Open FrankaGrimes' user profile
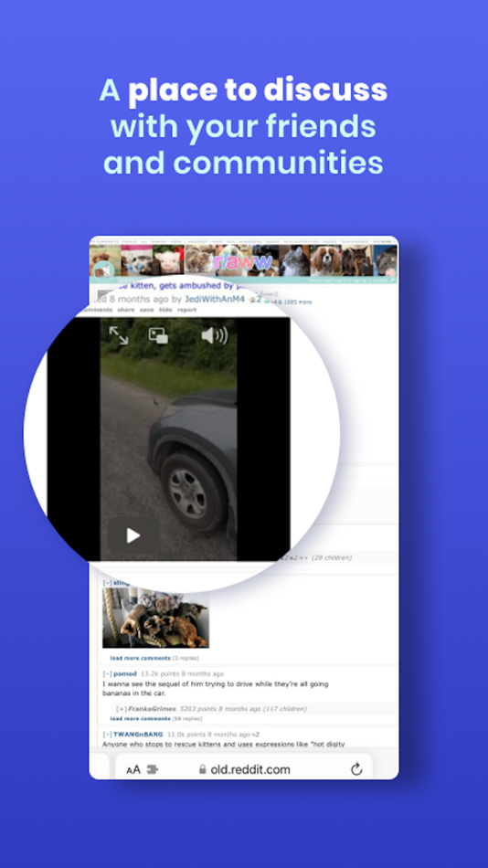Screen dimensions: 488x868 point(152,709)
